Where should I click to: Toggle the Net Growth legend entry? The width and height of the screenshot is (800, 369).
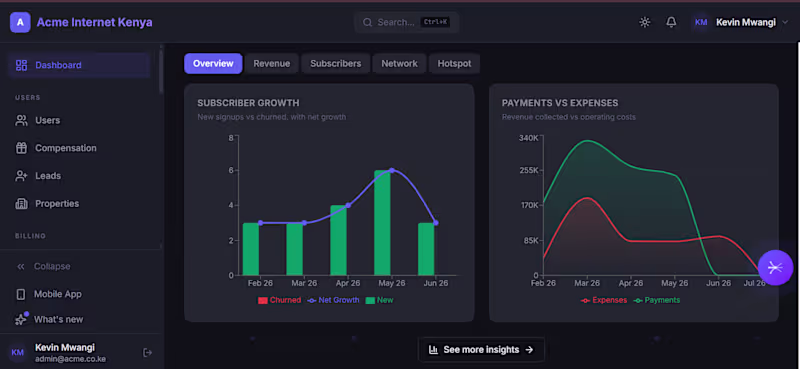pyautogui.click(x=333, y=300)
